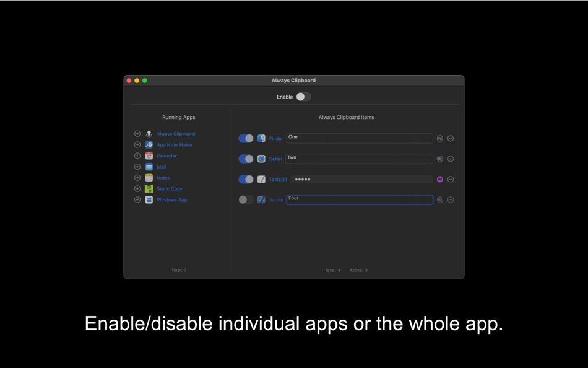Screen dimensions: 588x368
Task: Select the Safari app icon in clipboard items
Action: 261,159
